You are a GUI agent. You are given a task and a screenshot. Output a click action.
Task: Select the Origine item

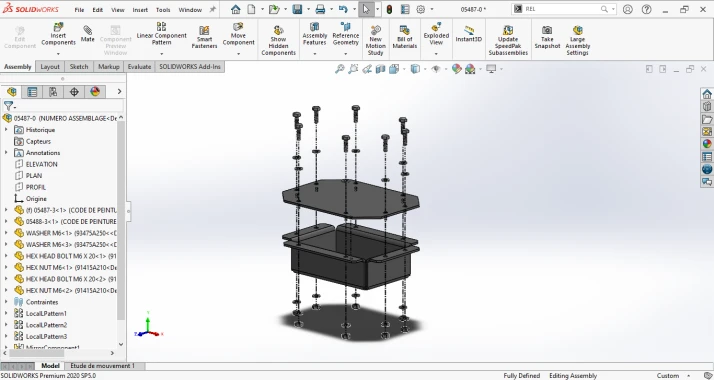tap(36, 198)
